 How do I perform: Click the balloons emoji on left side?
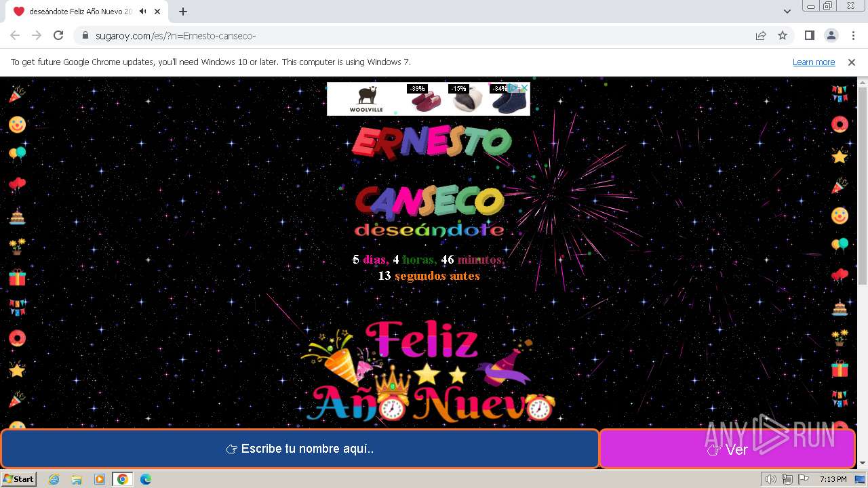click(17, 154)
